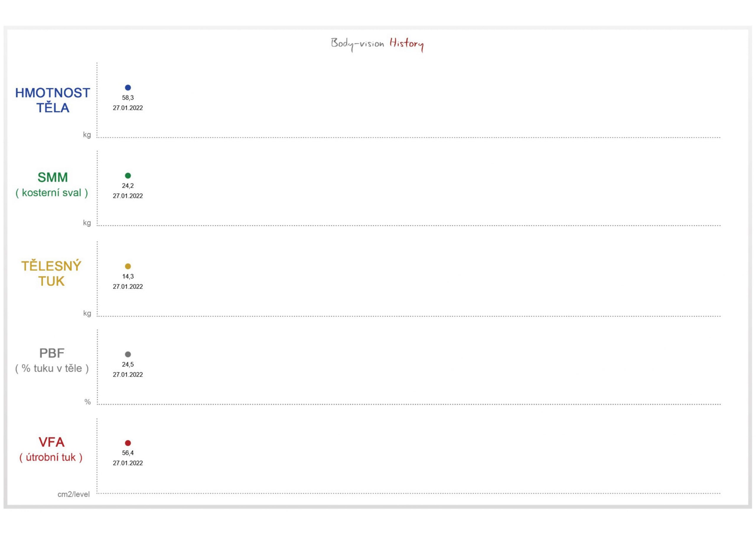Select the HMOTNOST TĚLA heading
Viewport: 756px width, 534px height.
coord(53,100)
